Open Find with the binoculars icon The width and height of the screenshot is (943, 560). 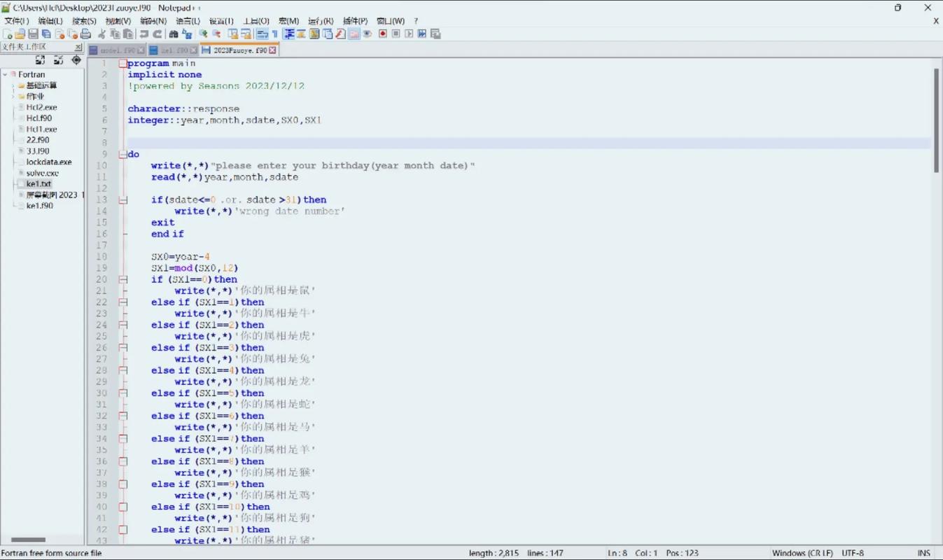[x=174, y=34]
